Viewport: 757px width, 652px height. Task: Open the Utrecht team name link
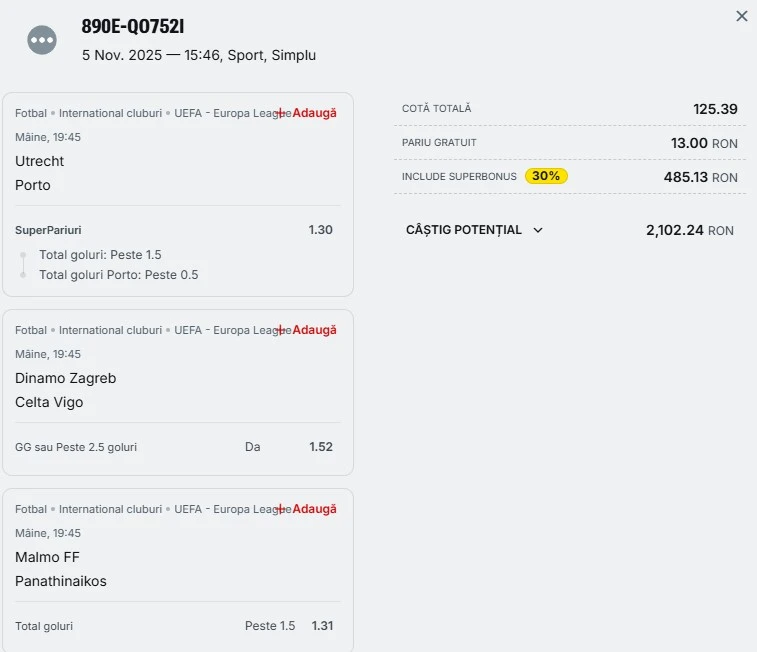[40, 161]
